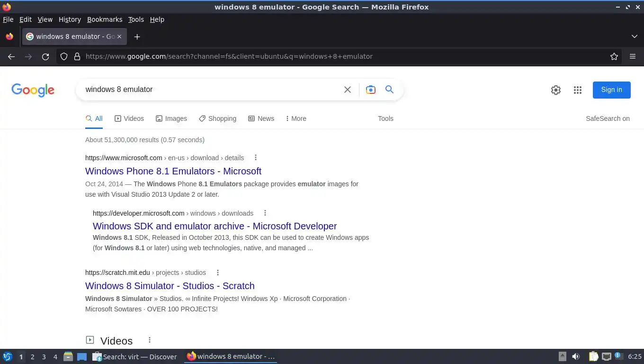Expand the More search filters dropdown
644x364 pixels.
click(x=296, y=118)
